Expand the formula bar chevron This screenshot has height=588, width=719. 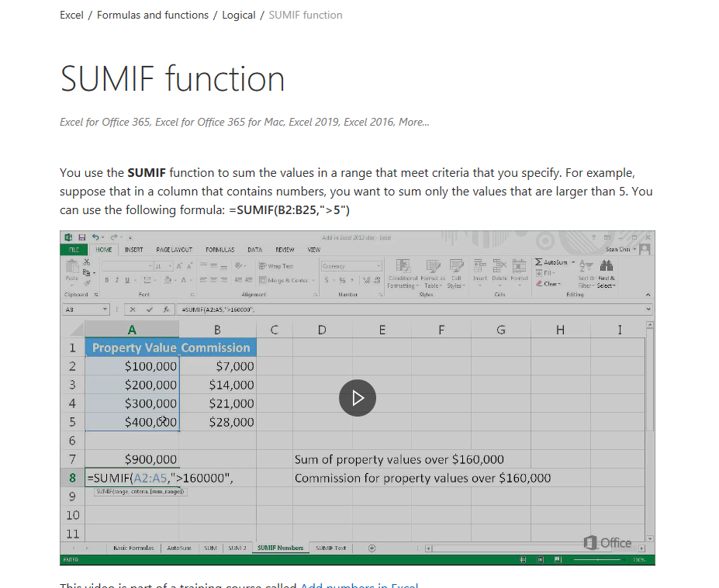pos(648,310)
